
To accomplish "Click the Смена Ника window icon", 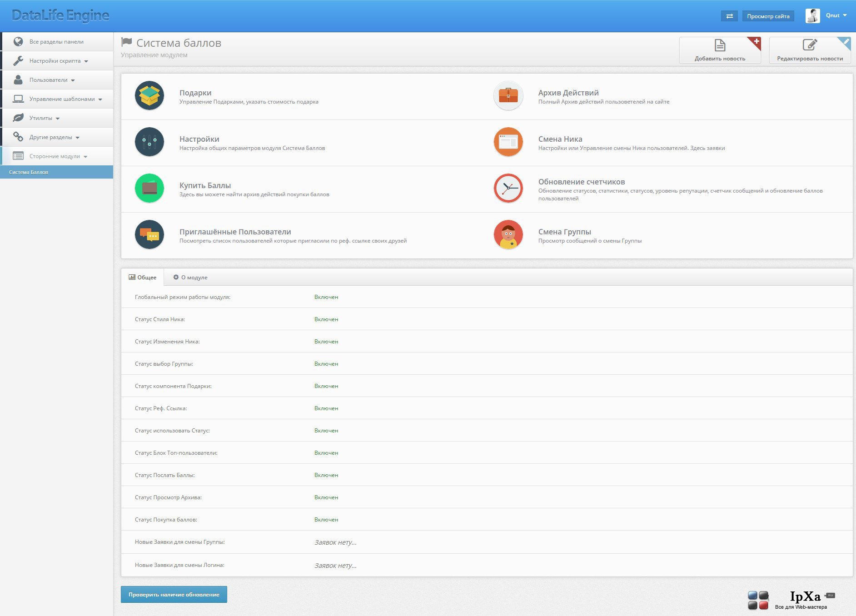I will (508, 142).
